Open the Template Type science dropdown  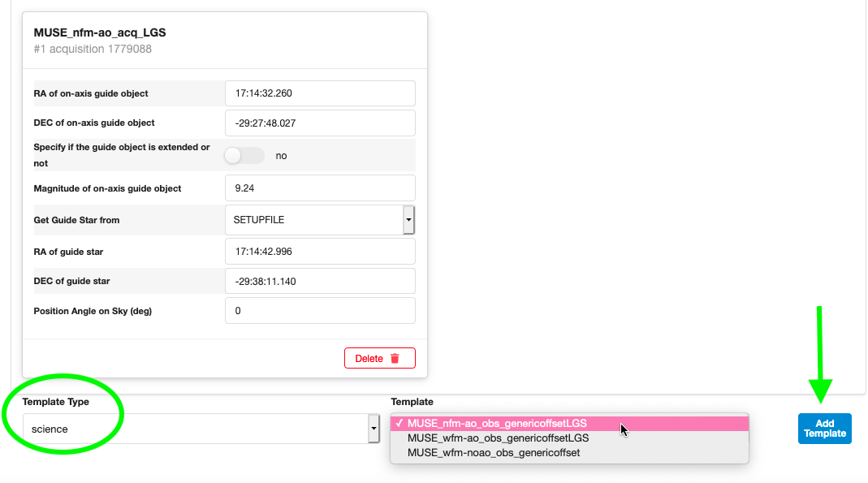coord(201,429)
